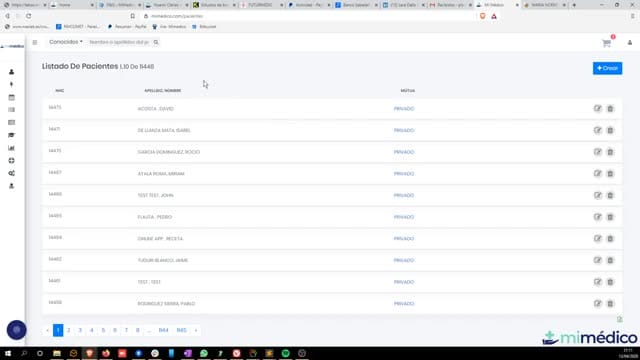Click the patient name search field

pos(119,42)
